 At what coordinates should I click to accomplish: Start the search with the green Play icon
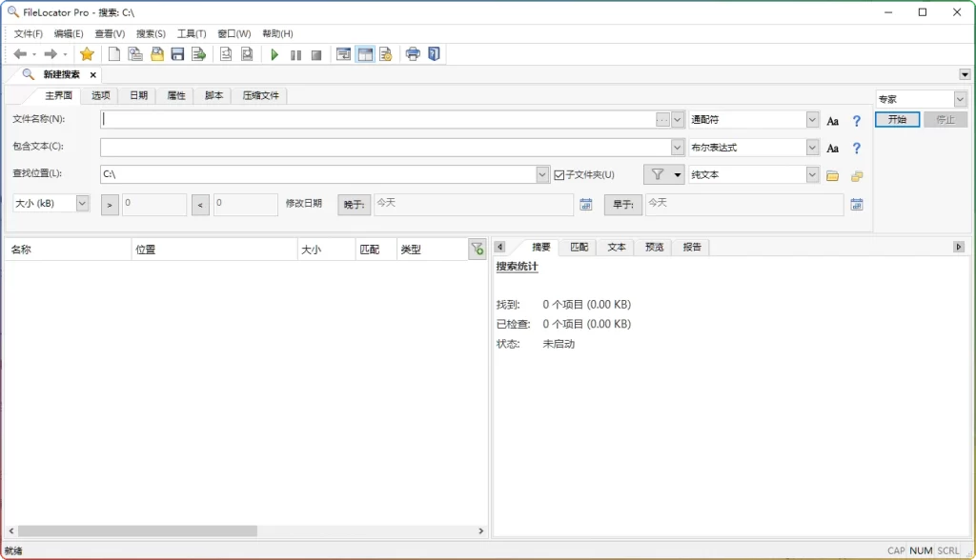click(274, 54)
